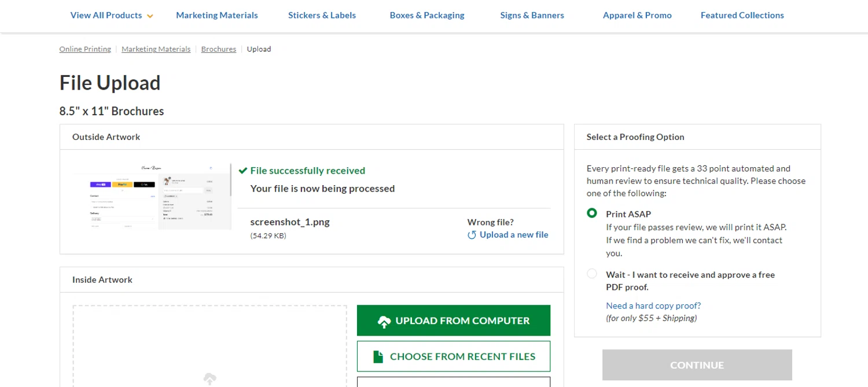Image resolution: width=868 pixels, height=387 pixels.
Task: Click the Inside Artwork drop zone
Action: point(209,346)
